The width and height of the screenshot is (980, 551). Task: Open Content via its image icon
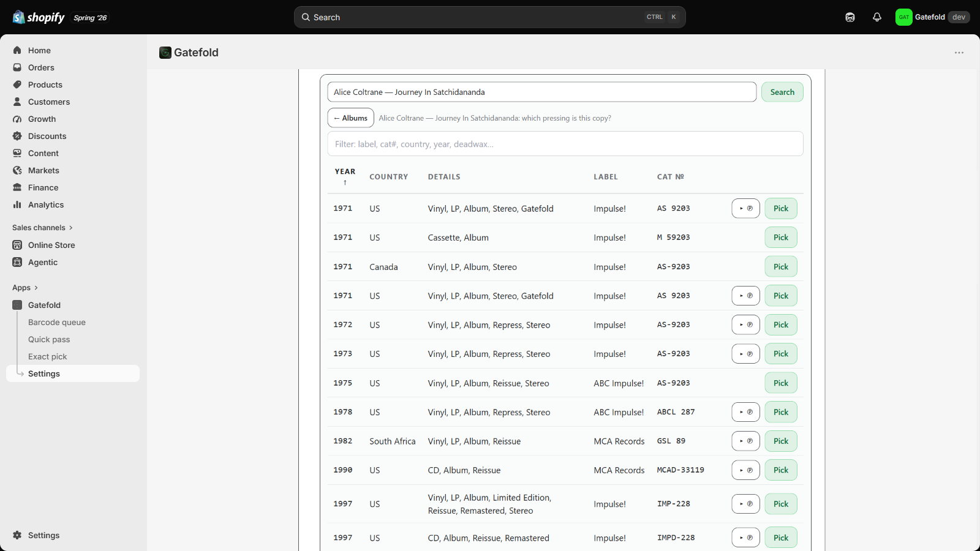17,153
